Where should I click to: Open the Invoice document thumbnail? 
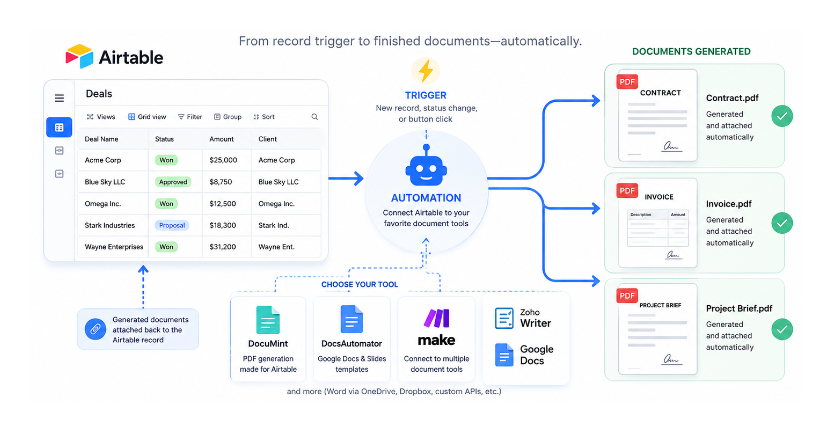point(657,223)
